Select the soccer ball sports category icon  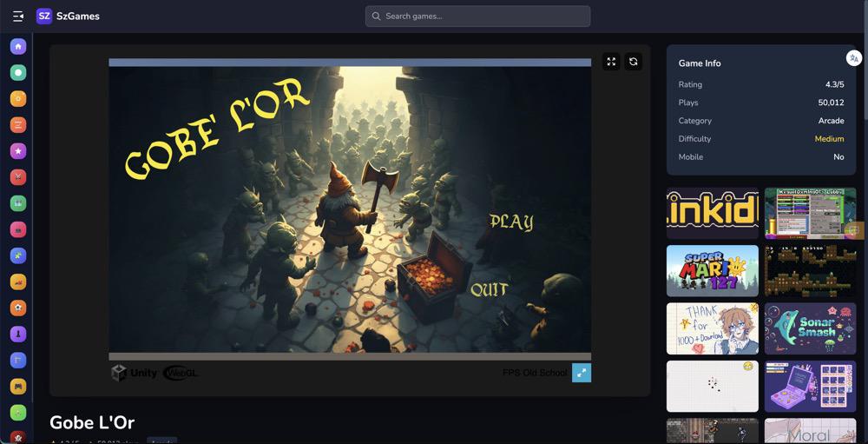click(18, 308)
